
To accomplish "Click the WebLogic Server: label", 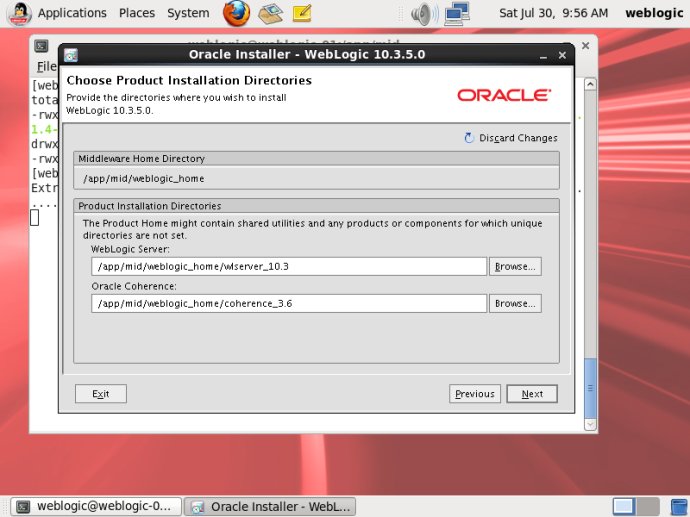I will (x=130, y=249).
